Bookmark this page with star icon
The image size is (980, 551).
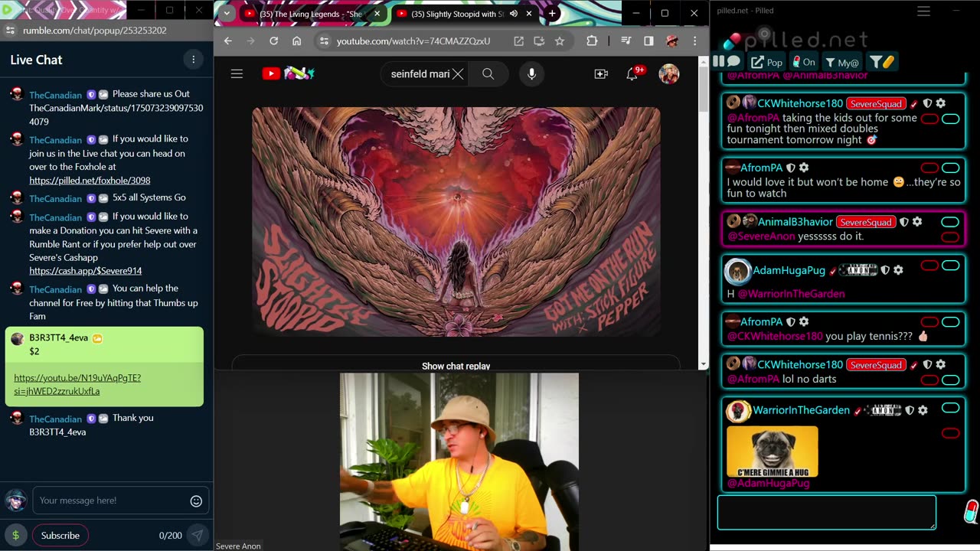[560, 41]
